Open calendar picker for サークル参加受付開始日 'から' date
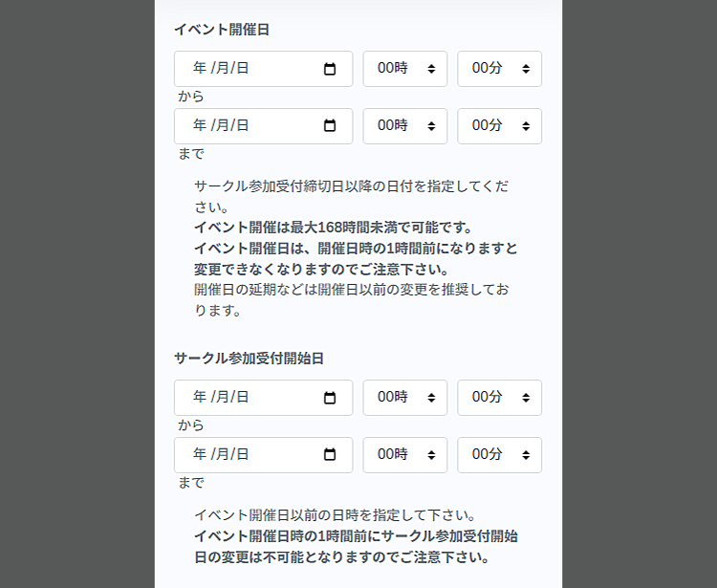The width and height of the screenshot is (717, 588). [x=330, y=398]
